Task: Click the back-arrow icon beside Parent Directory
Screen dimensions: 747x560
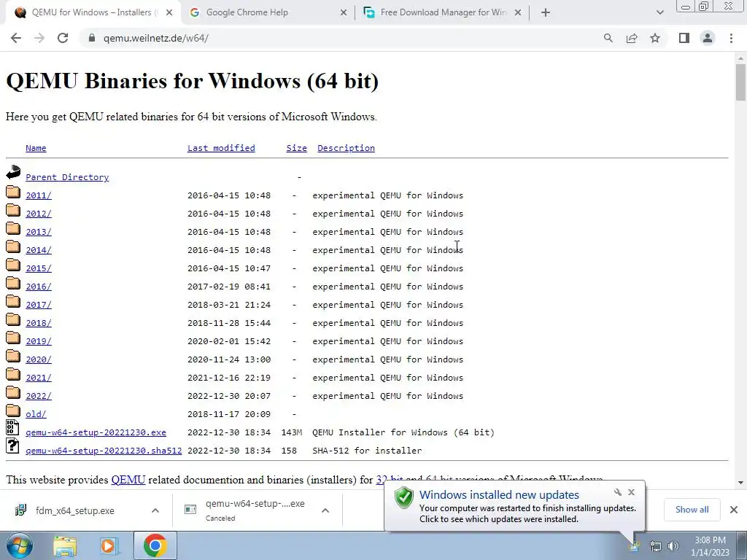Action: point(13,172)
